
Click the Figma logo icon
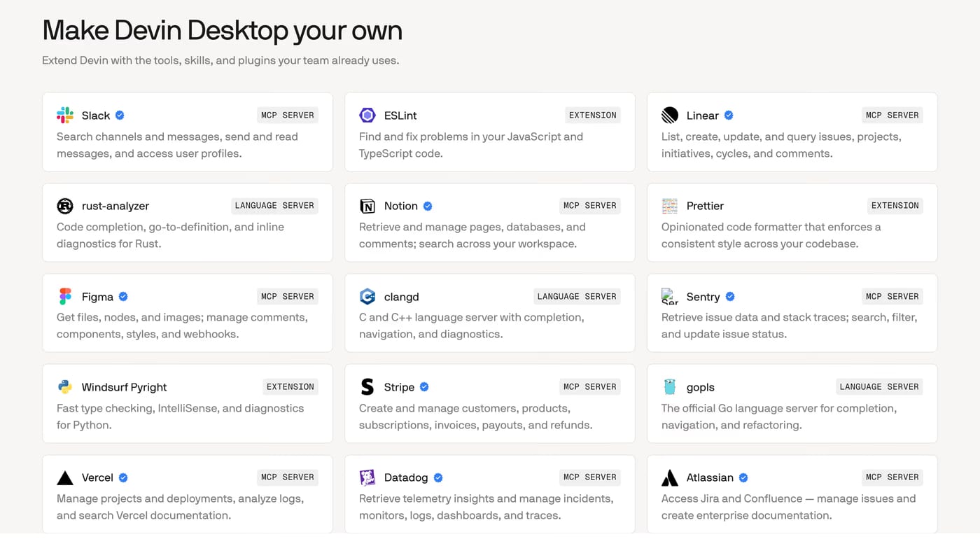pyautogui.click(x=65, y=297)
